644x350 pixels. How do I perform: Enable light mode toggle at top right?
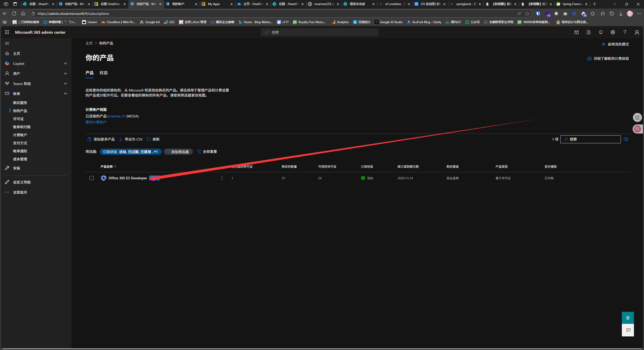click(x=615, y=44)
